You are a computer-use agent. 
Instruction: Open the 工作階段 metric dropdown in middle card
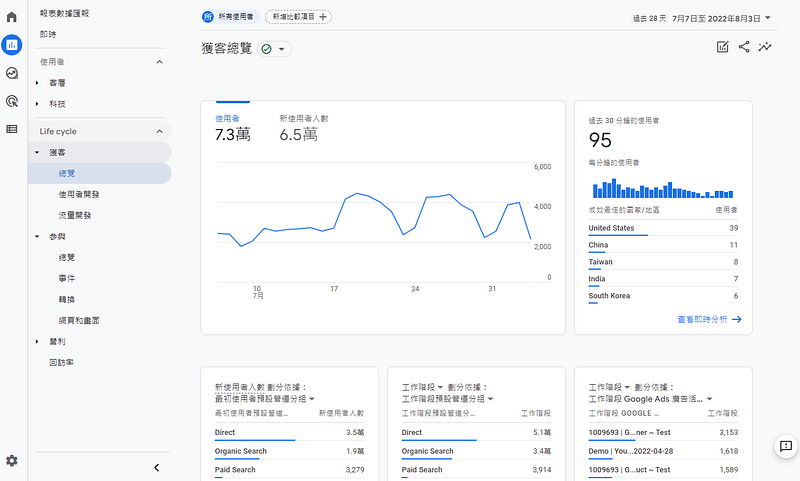(422, 387)
